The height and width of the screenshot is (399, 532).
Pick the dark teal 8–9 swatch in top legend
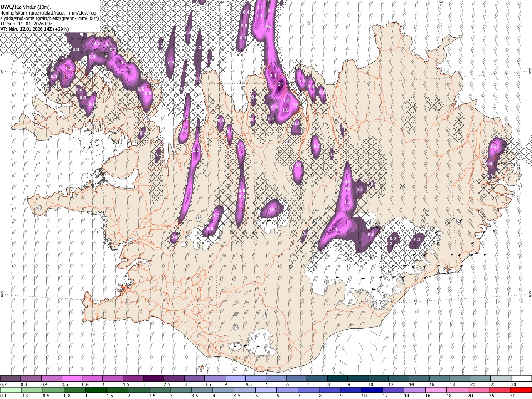[x=337, y=379]
